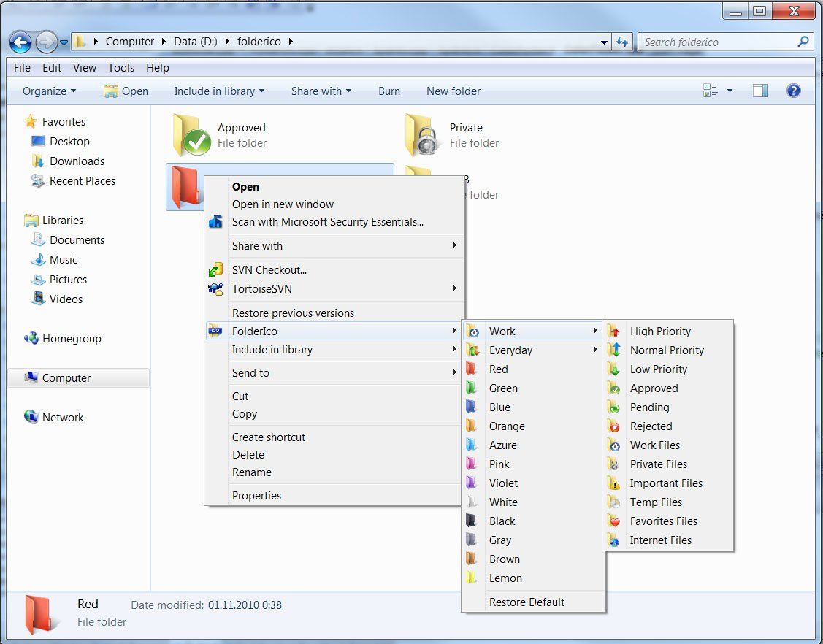
Task: Select the Violet color swatch
Action: 503,483
